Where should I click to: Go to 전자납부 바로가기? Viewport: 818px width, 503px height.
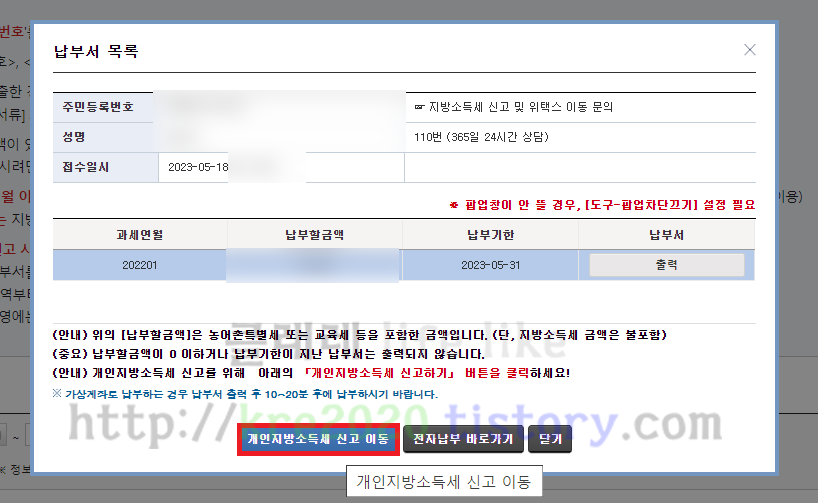[x=463, y=439]
